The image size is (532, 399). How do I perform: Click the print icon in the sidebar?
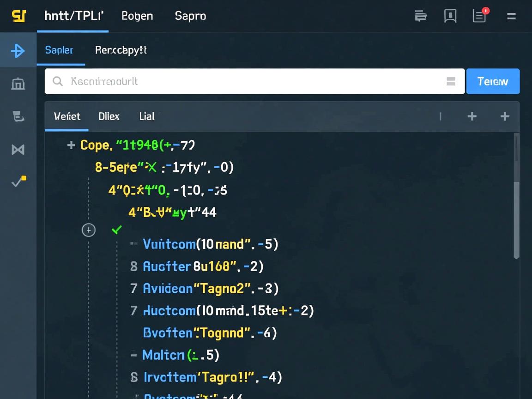[18, 116]
